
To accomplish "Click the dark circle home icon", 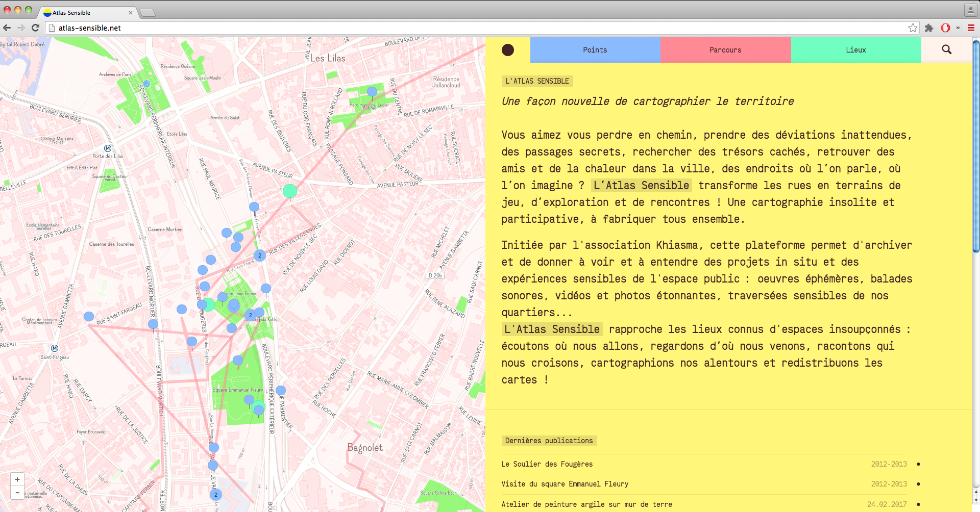I will [x=508, y=50].
